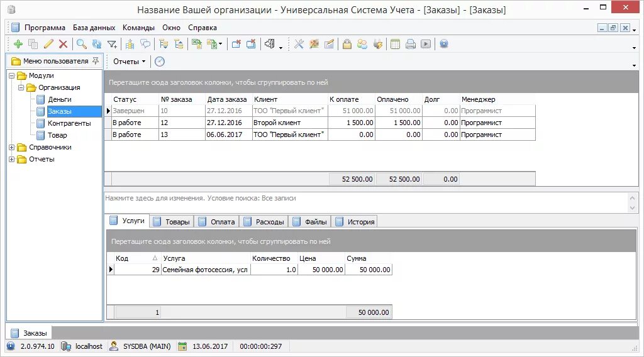Click the SYSDBA (MAIN) status entry
644x357 pixels.
[140, 346]
